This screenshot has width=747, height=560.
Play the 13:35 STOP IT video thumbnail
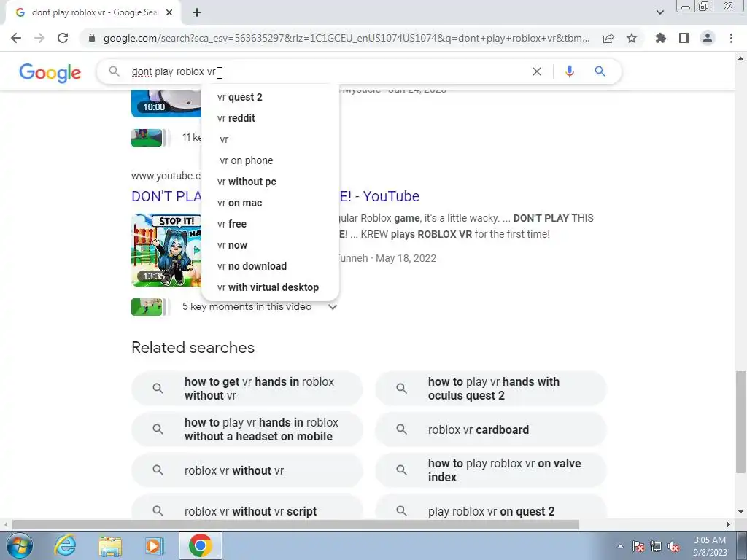[166, 250]
